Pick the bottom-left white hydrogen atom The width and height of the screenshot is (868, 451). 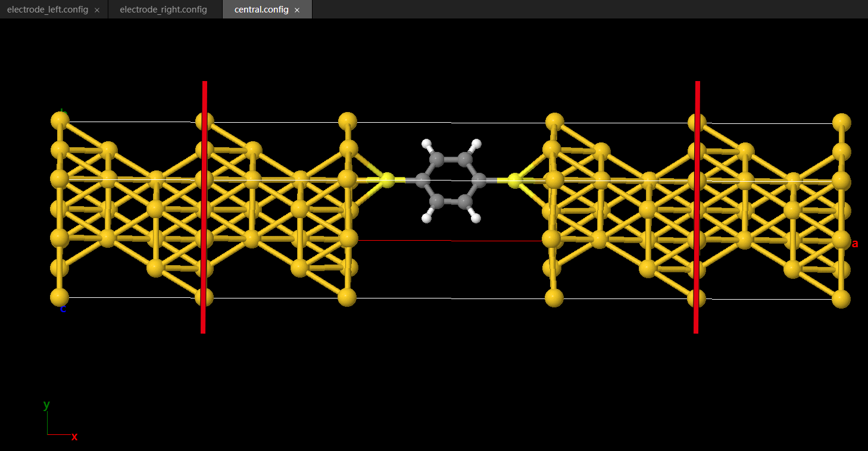coord(426,217)
